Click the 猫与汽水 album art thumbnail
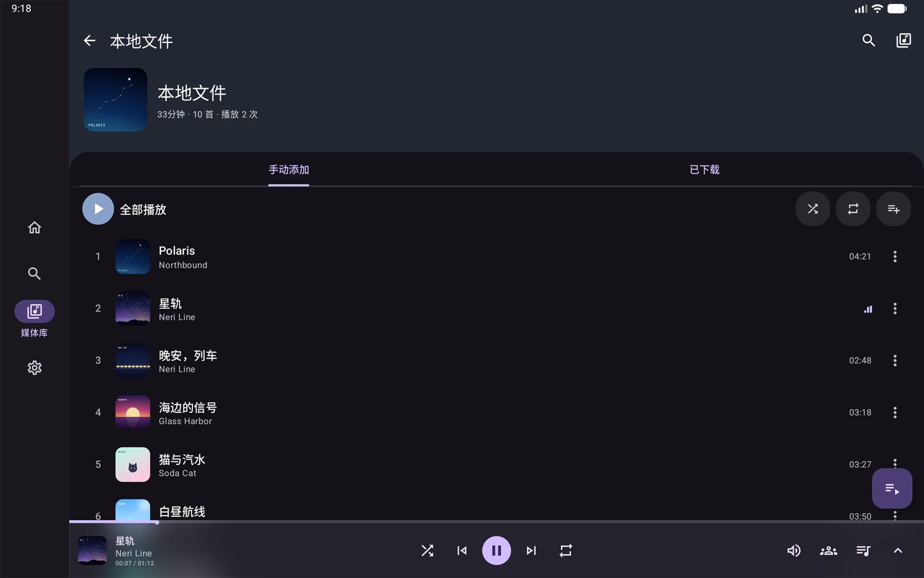Viewport: 924px width, 578px height. pos(133,464)
